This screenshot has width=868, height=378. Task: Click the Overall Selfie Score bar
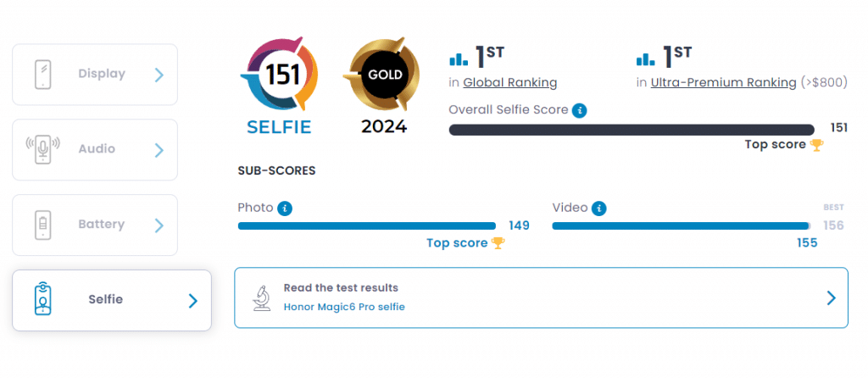(632, 130)
